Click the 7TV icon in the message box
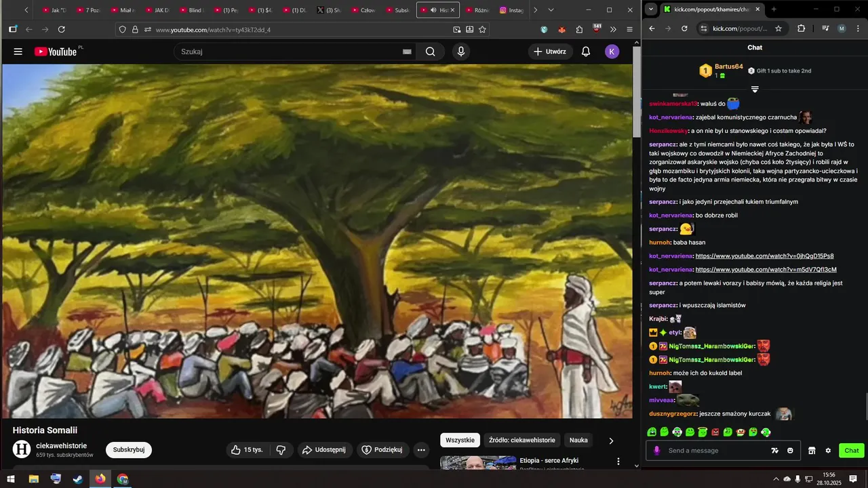The image size is (868, 488). tap(774, 451)
